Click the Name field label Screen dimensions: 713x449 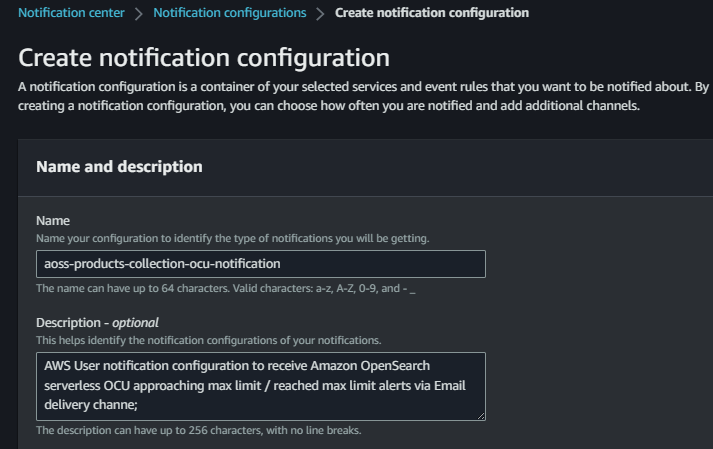point(52,220)
